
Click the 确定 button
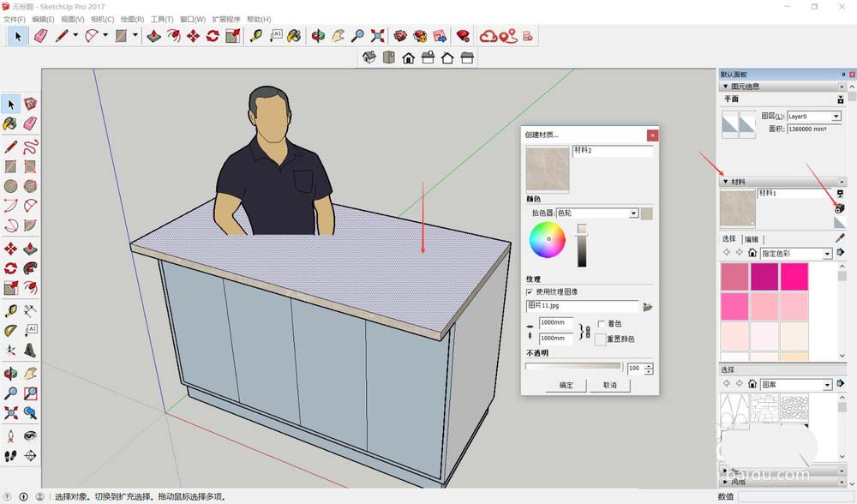point(566,385)
